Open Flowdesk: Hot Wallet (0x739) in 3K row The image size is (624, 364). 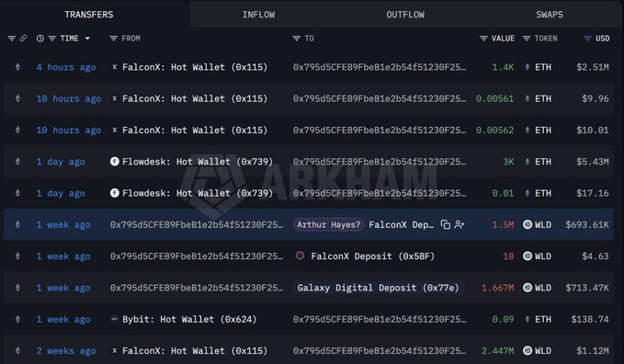(x=198, y=162)
